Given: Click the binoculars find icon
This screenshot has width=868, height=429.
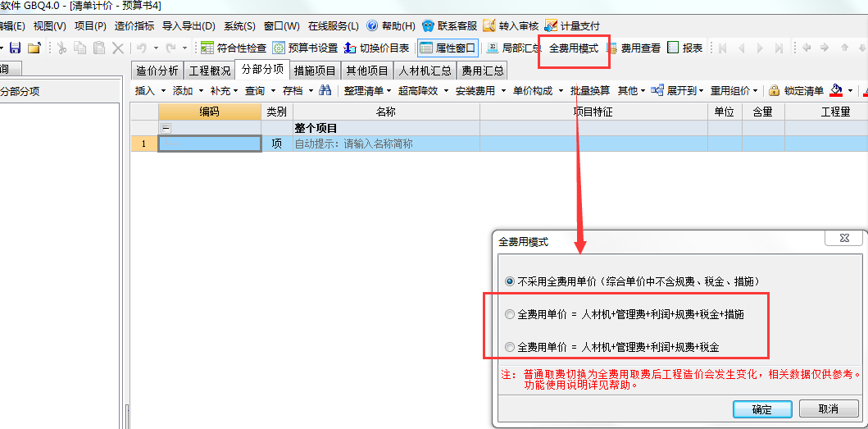Looking at the screenshot, I should [x=325, y=90].
